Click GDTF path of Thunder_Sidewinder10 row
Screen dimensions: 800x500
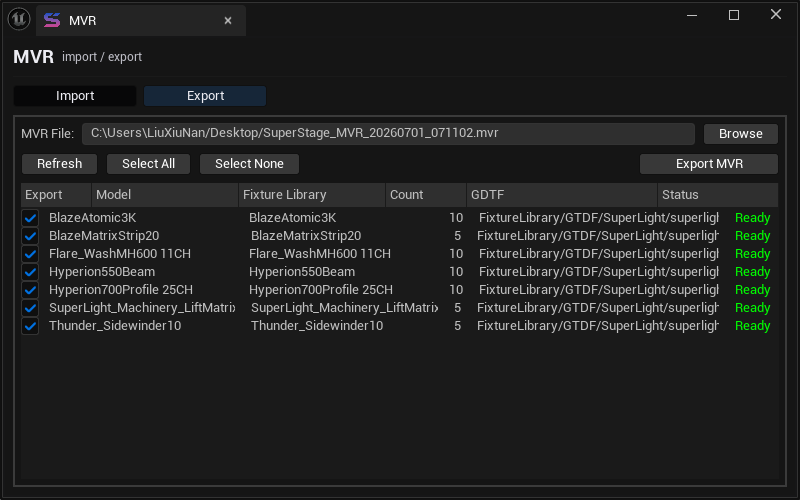(x=597, y=326)
